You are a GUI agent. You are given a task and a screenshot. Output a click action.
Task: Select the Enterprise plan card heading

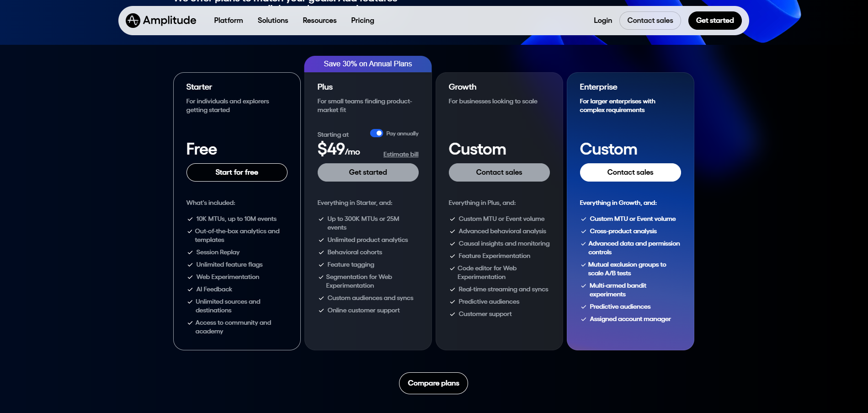[598, 86]
